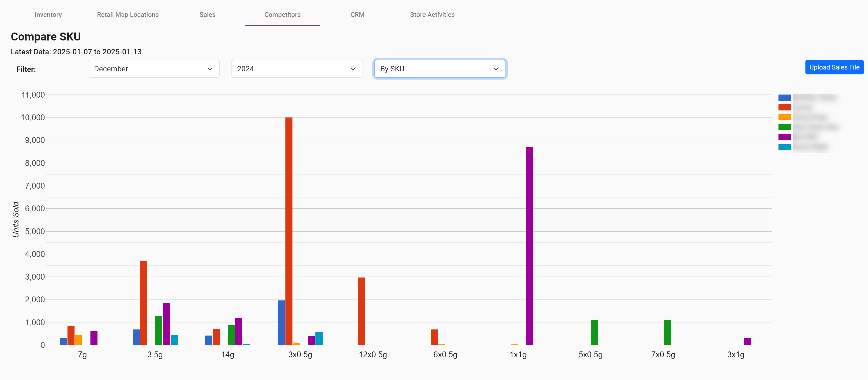The width and height of the screenshot is (868, 380).
Task: Click the green legend color swatch
Action: (784, 127)
